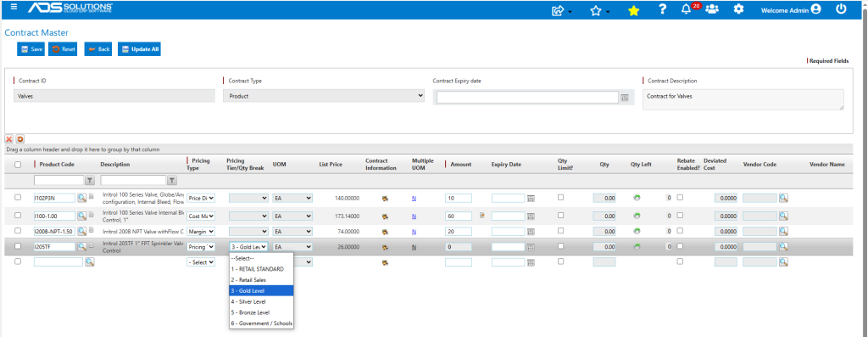
Task: Open UOM EA dropdown in I205TF row
Action: tap(292, 247)
